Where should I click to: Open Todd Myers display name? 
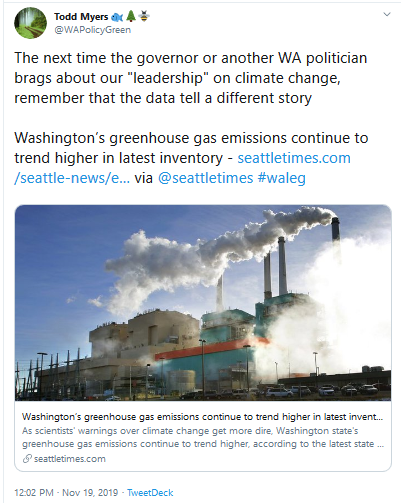point(81,16)
